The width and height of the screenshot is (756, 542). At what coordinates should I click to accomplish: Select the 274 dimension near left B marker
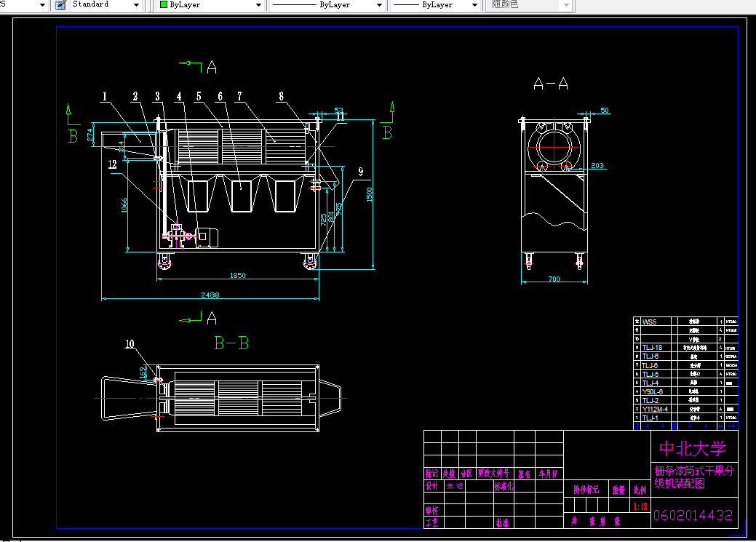point(89,135)
